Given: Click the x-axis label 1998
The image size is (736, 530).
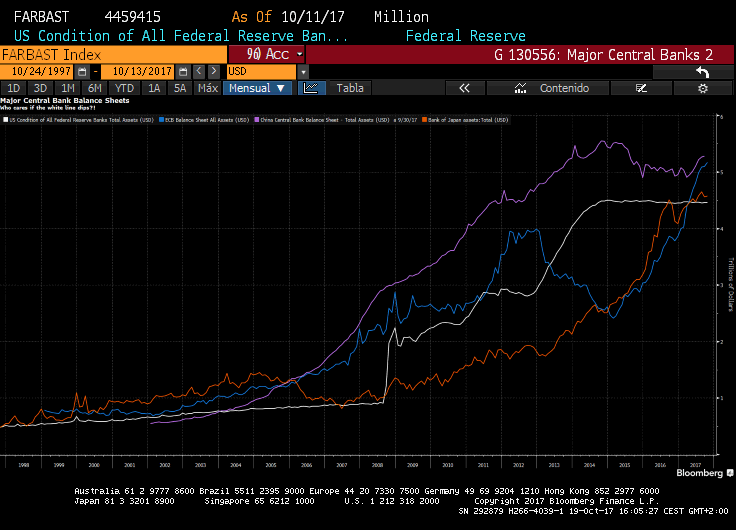Looking at the screenshot, I should coord(23,465).
